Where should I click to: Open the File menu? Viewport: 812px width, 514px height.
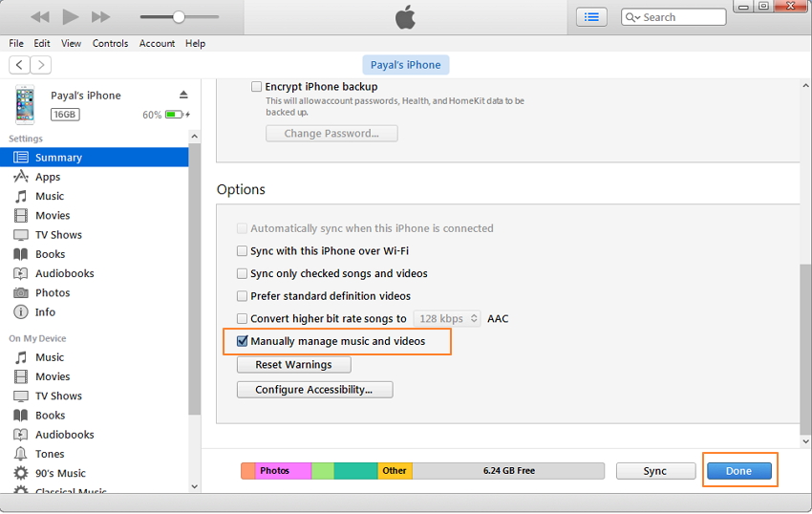(16, 44)
